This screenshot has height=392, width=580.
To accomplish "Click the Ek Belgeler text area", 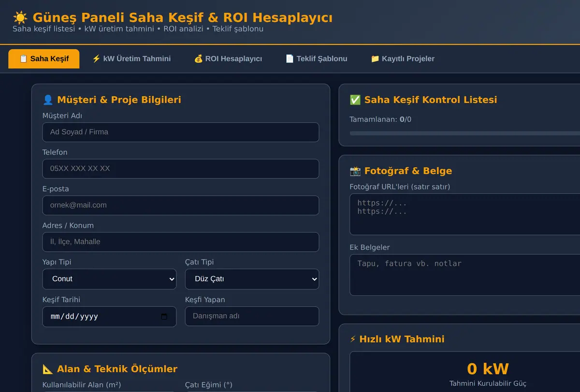I will pos(465,275).
